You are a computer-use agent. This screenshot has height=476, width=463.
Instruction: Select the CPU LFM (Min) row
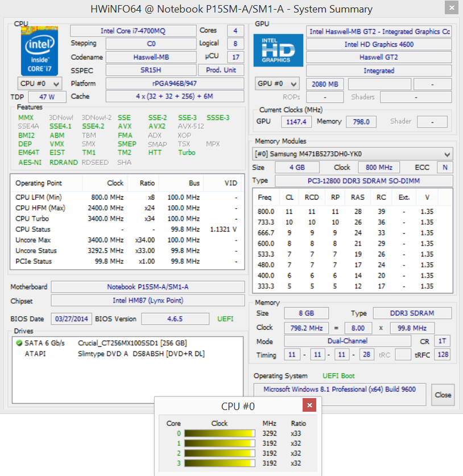126,197
